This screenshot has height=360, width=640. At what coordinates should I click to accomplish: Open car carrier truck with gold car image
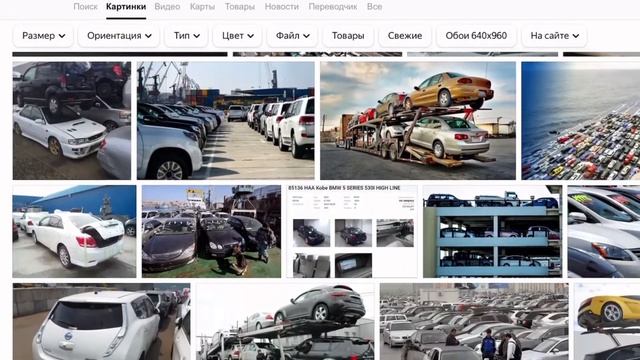point(418,121)
